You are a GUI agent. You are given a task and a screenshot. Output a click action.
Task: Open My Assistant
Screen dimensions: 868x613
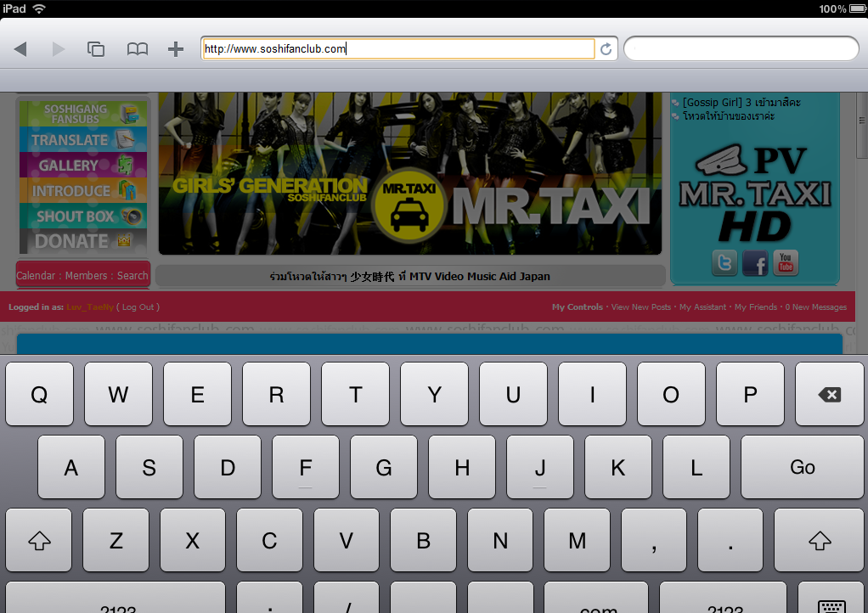[702, 307]
